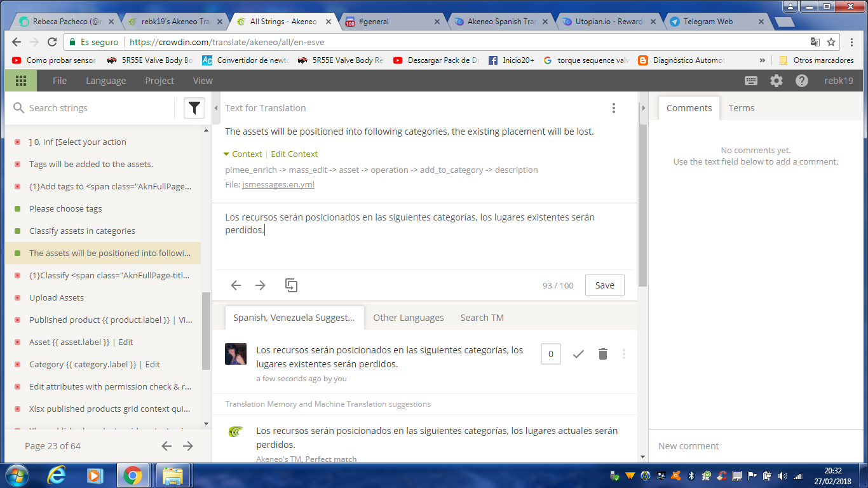Go to next string with editor right arrow

(261, 285)
